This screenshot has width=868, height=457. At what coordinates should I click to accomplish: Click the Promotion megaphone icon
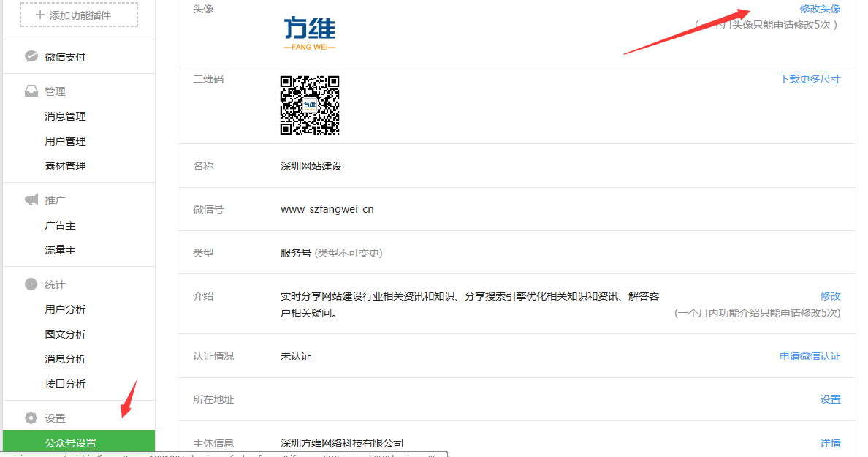(x=31, y=200)
